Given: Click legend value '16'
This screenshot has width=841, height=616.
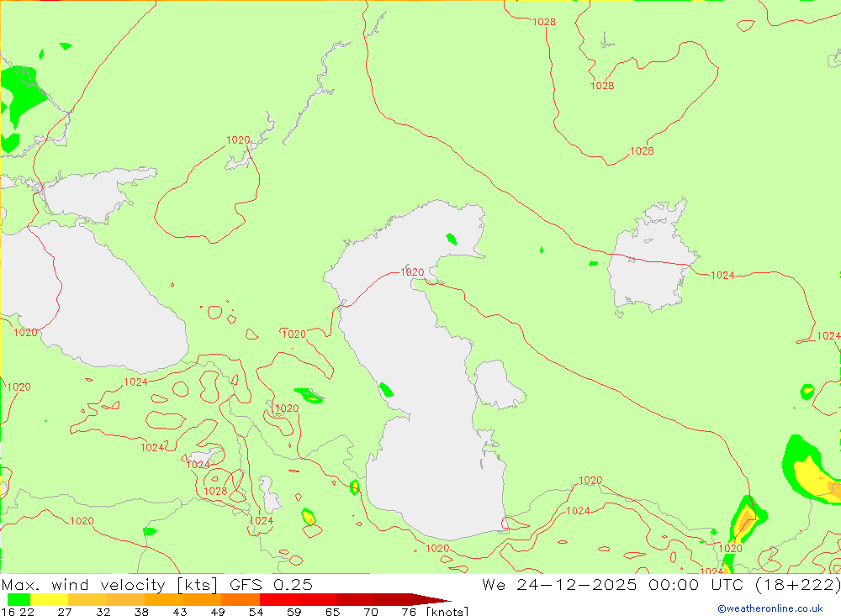Looking at the screenshot, I should pyautogui.click(x=7, y=612).
